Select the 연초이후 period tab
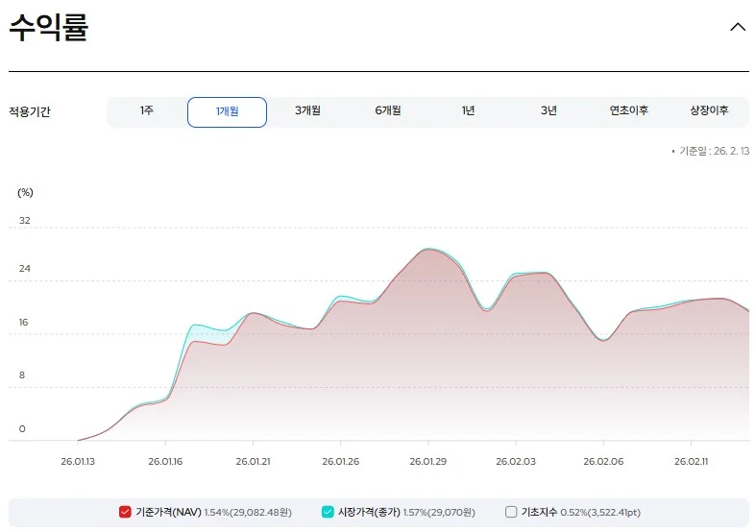Screen dimensions: 756x532 (x=628, y=110)
